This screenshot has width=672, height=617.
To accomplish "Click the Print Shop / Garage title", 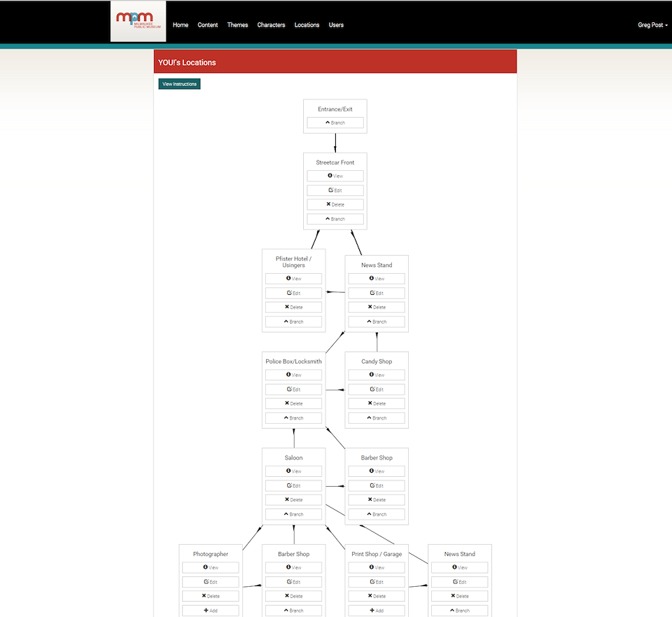I will (x=377, y=554).
